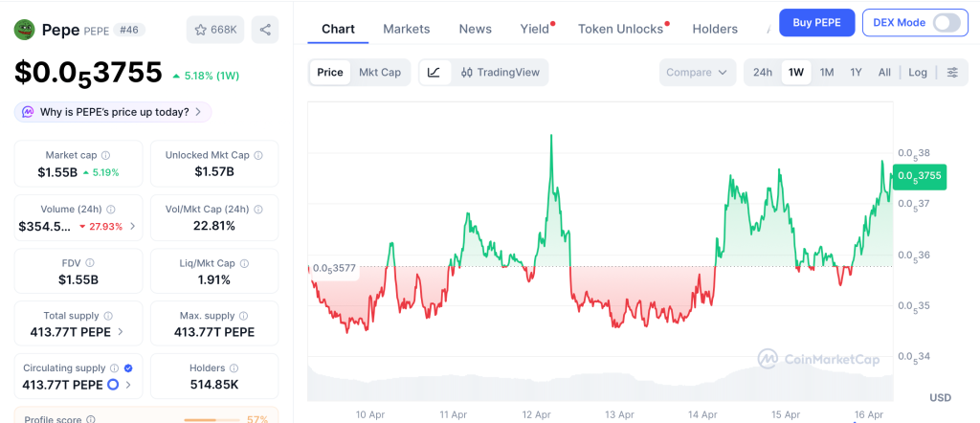The width and height of the screenshot is (980, 423).
Task: Select the line chart type icon
Action: click(434, 73)
